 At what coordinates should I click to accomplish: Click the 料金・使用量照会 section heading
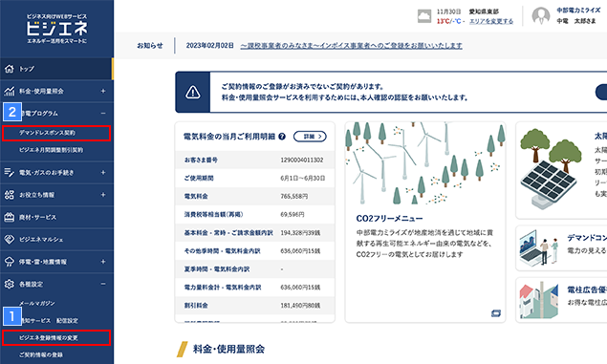point(228,349)
